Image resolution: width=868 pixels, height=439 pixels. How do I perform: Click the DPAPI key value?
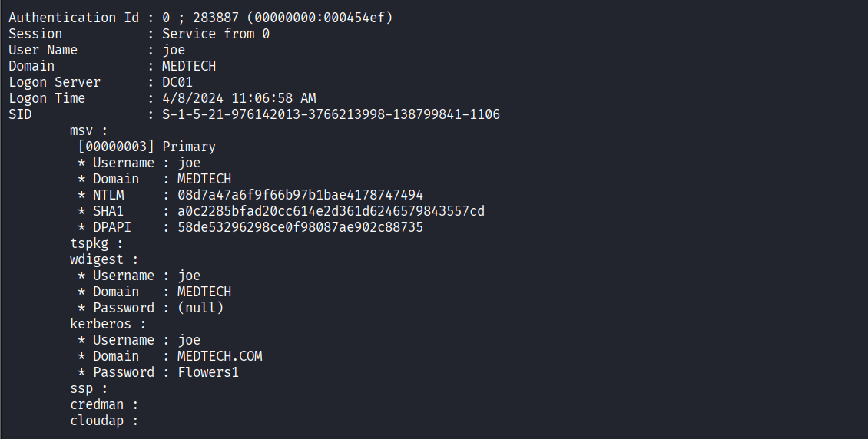point(300,227)
